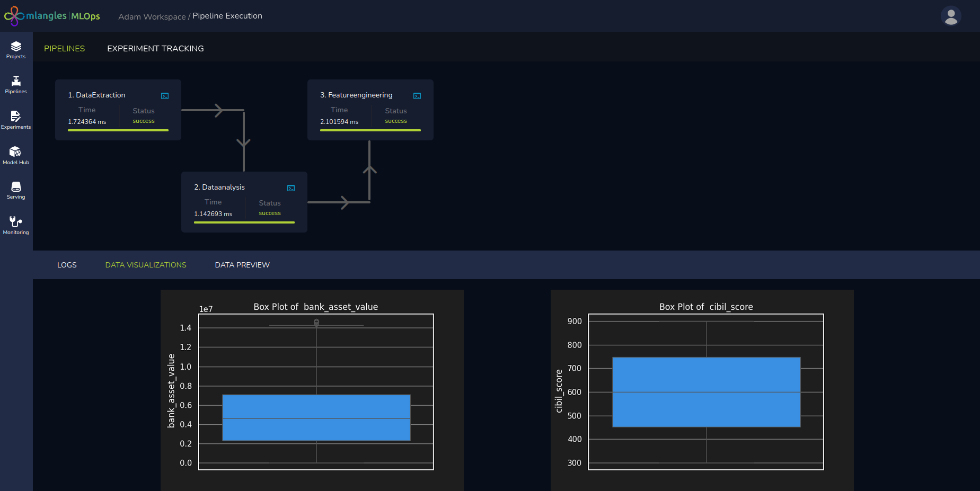
Task: Select the Serving sidebar icon
Action: tap(16, 190)
